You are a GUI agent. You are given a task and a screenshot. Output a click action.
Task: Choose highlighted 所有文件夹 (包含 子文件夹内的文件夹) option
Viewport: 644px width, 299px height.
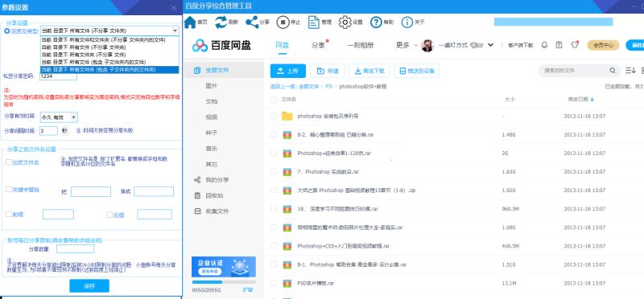coord(109,70)
